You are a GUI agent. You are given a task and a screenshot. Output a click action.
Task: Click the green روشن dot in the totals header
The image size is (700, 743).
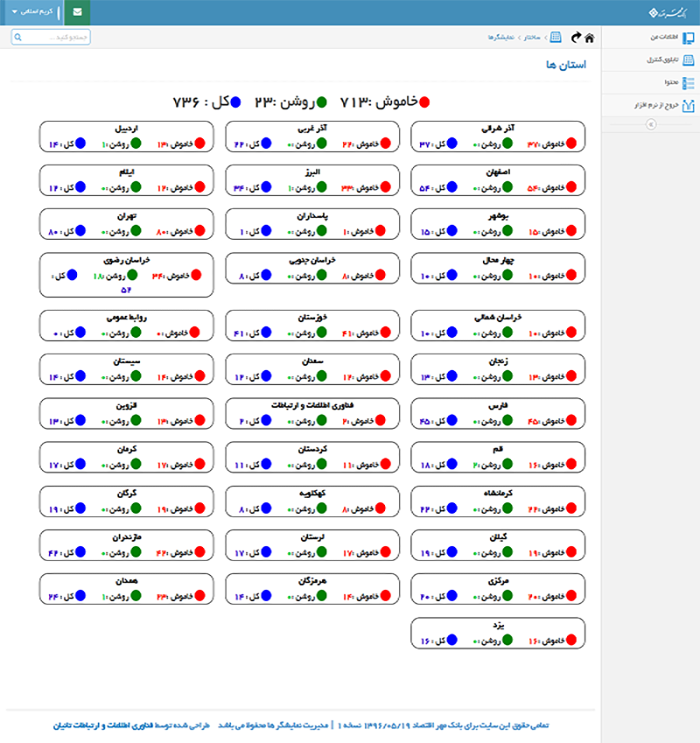(x=321, y=102)
